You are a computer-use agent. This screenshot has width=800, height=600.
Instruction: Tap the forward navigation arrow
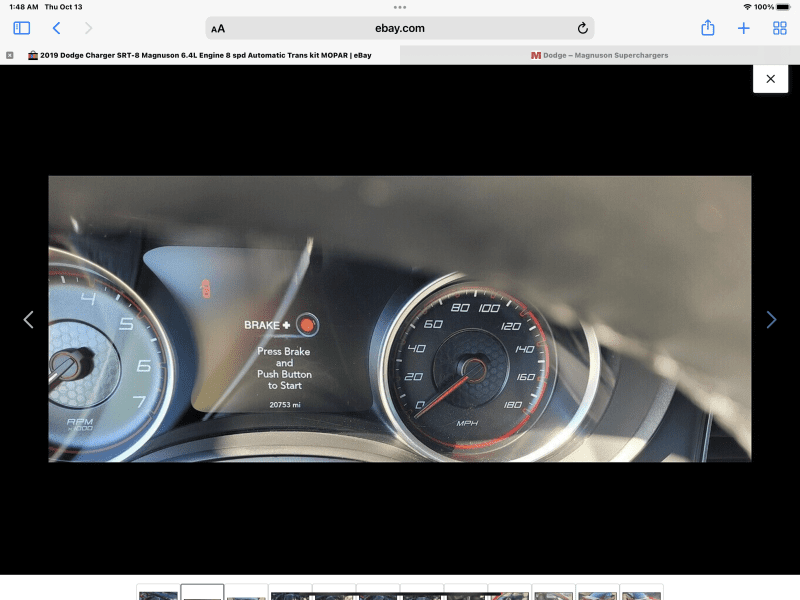pyautogui.click(x=88, y=28)
